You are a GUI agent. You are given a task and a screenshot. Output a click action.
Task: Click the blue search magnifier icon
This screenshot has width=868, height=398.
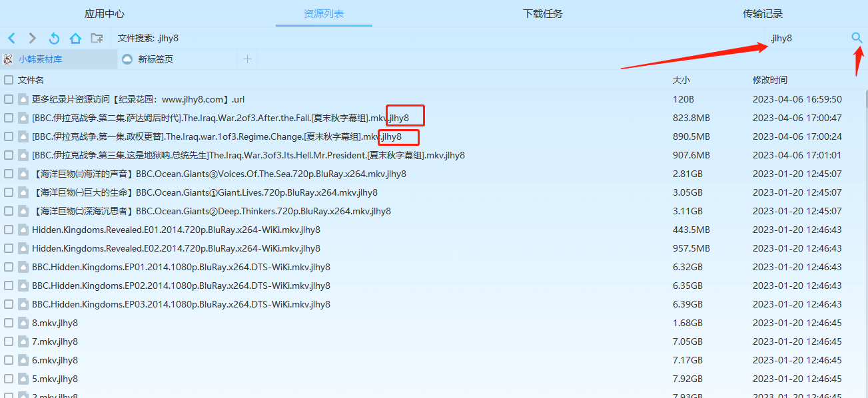(856, 38)
